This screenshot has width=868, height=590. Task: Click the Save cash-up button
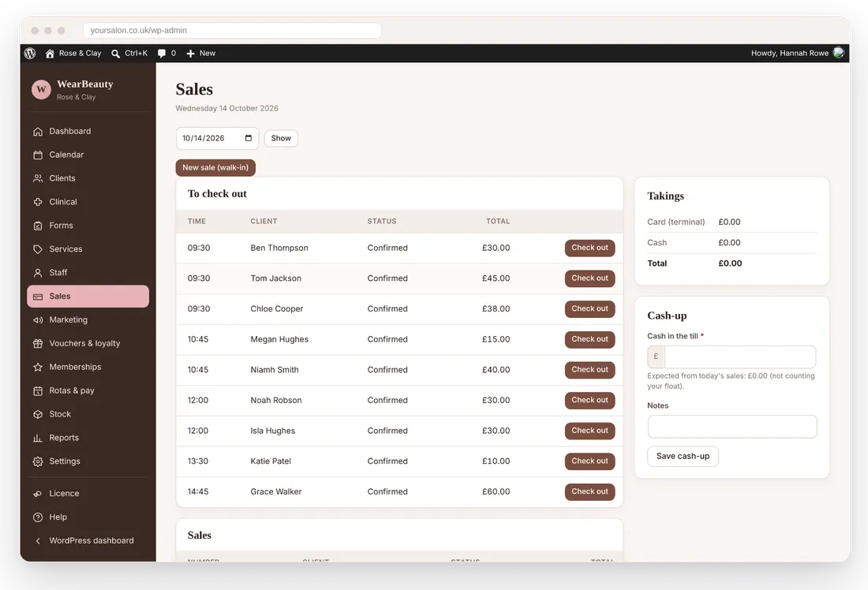pos(683,457)
